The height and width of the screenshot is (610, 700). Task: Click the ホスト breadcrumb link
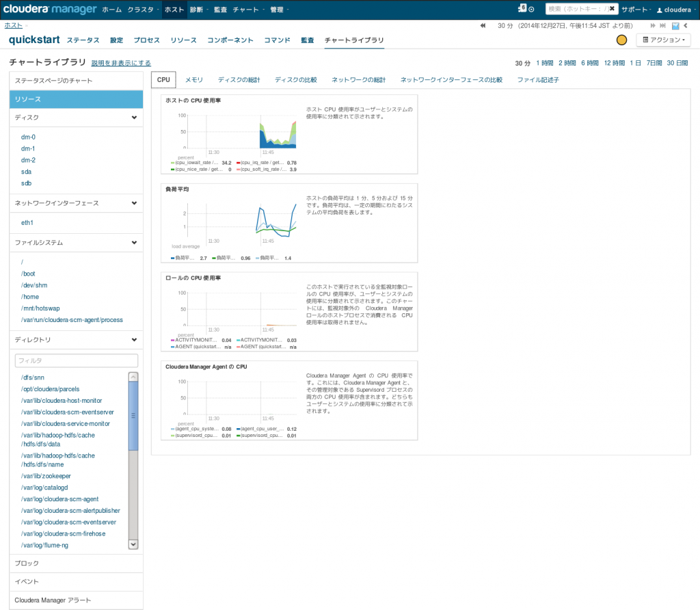click(x=14, y=26)
